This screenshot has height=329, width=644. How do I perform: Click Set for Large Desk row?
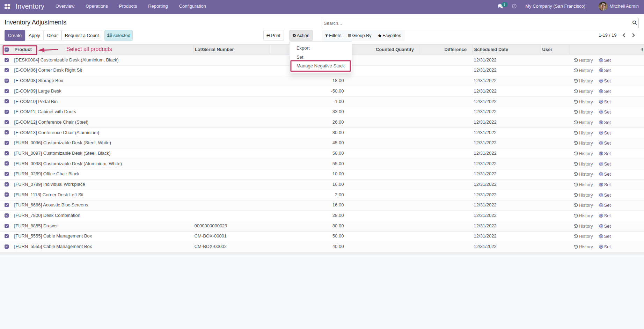pyautogui.click(x=605, y=92)
